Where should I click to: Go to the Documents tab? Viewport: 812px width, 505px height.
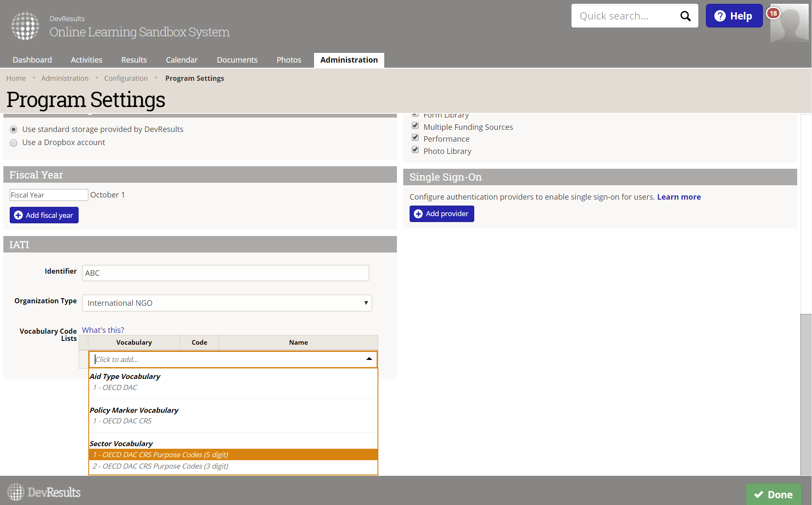tap(237, 60)
